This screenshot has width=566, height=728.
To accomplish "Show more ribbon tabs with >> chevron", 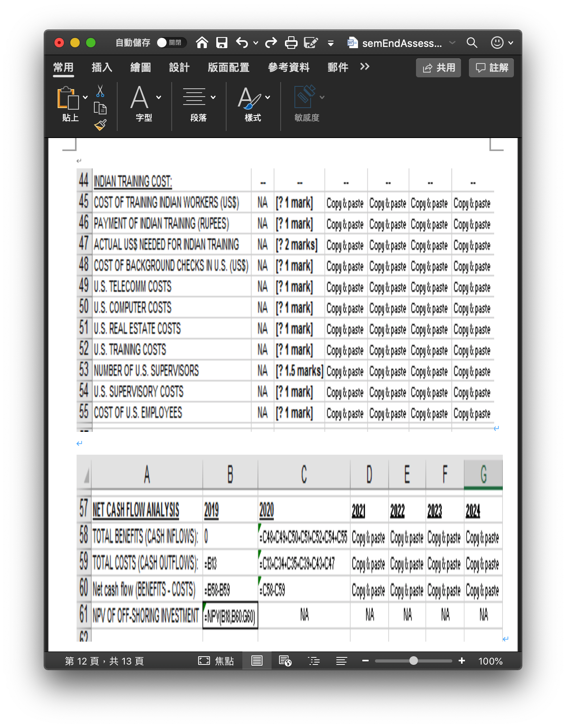I will (365, 67).
